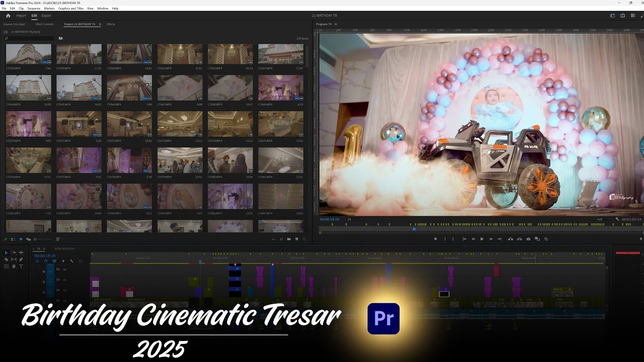Select the Razor tool
The height and width of the screenshot is (362, 644).
point(6,259)
